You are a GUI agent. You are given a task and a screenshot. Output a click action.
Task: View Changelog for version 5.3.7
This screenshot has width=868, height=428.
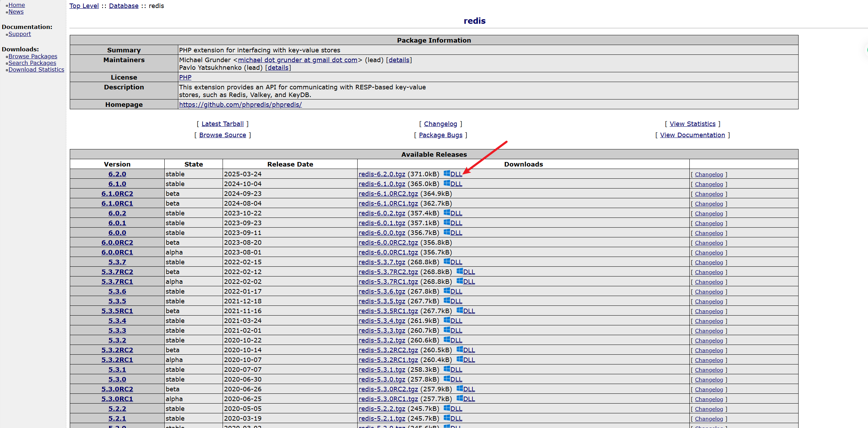coord(709,262)
